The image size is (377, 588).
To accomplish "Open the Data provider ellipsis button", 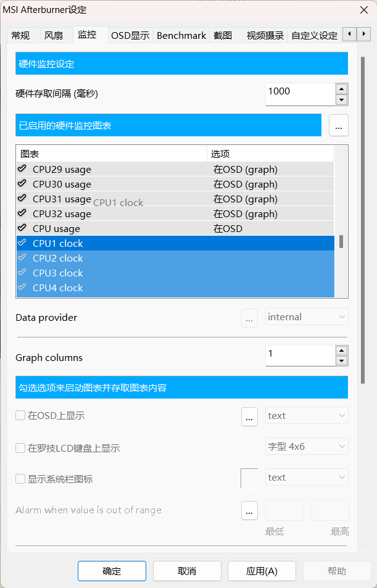I will (x=249, y=318).
